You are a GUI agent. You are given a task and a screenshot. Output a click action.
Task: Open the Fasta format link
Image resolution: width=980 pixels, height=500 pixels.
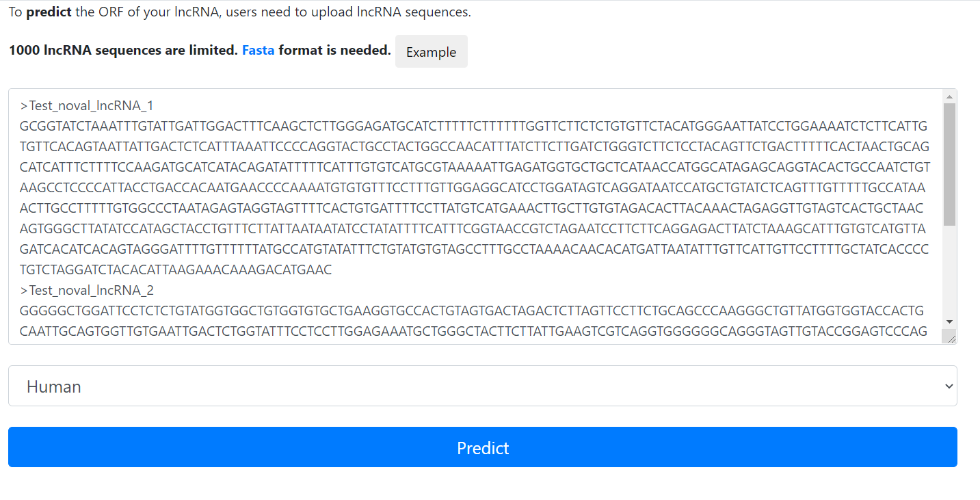pos(259,50)
